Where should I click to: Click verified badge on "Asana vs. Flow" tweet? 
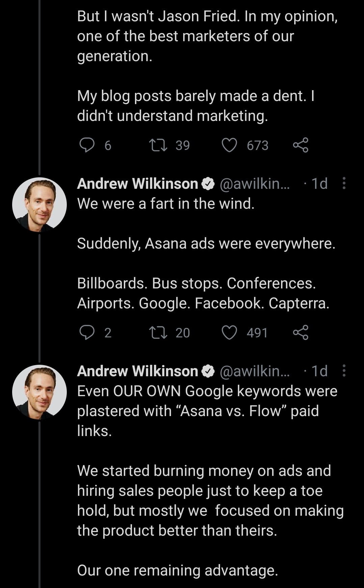(208, 371)
